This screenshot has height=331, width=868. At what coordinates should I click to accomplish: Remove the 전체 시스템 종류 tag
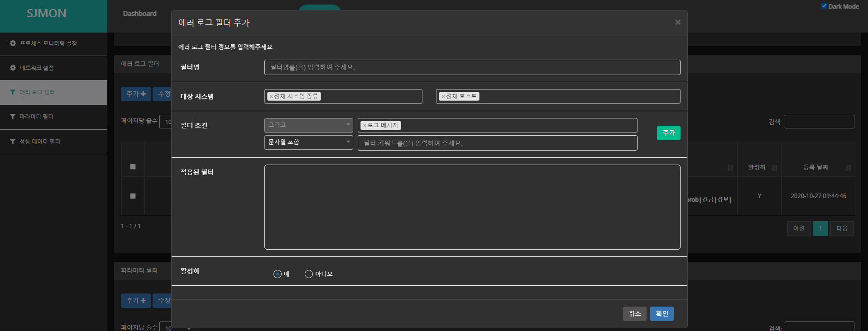(x=271, y=96)
